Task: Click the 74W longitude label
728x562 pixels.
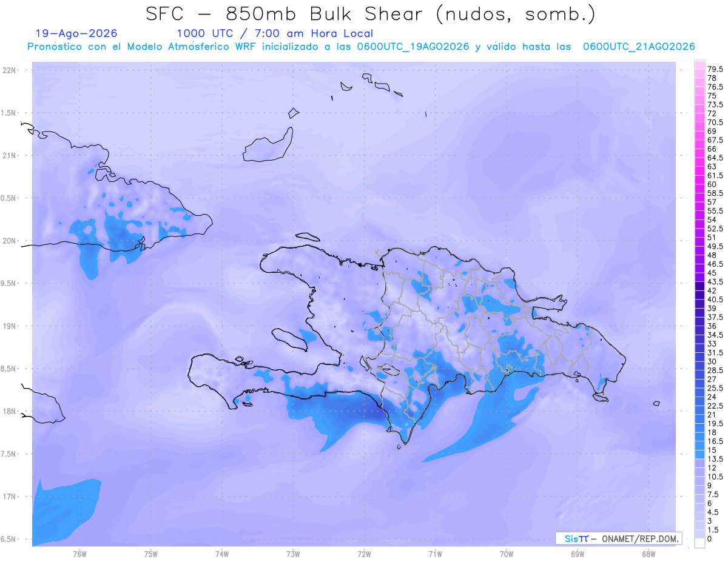Action: coord(222,554)
